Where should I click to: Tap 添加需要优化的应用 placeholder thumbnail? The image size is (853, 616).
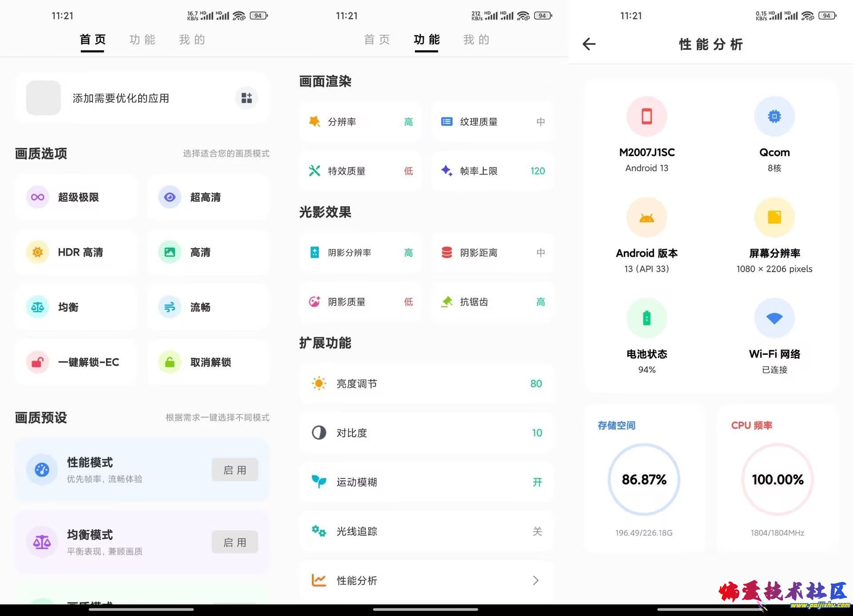44,98
